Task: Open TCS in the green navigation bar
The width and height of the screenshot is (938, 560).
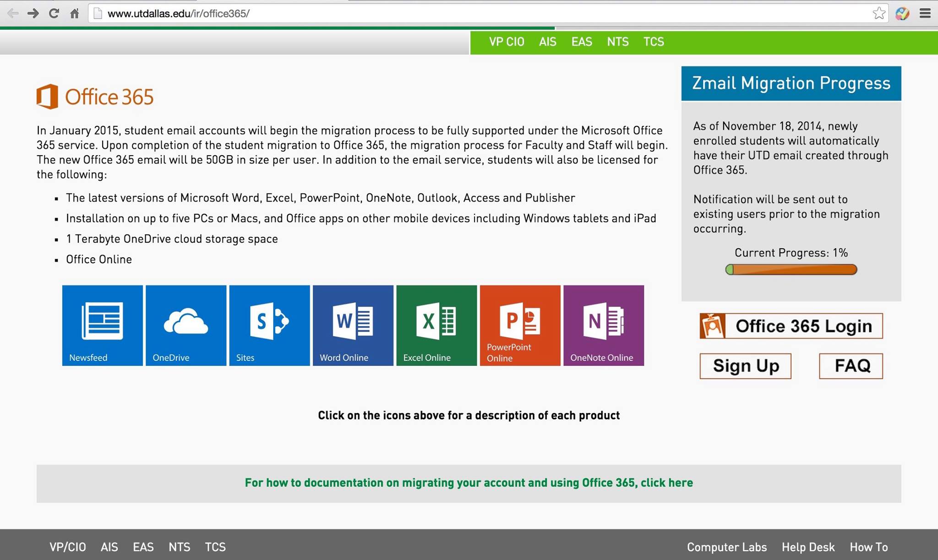Action: click(x=654, y=42)
